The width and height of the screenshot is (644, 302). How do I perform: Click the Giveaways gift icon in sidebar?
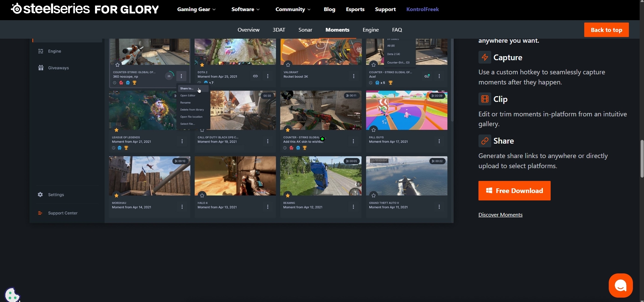(x=41, y=68)
